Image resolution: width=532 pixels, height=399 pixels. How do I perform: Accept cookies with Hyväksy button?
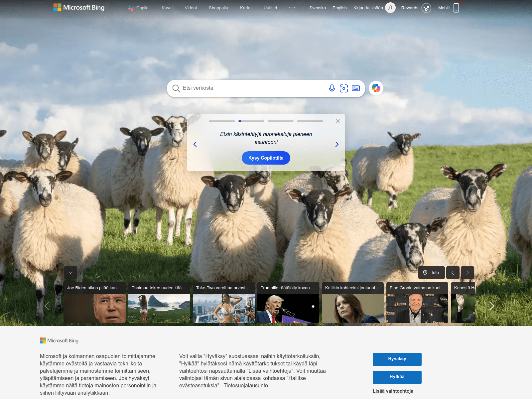[397, 359]
